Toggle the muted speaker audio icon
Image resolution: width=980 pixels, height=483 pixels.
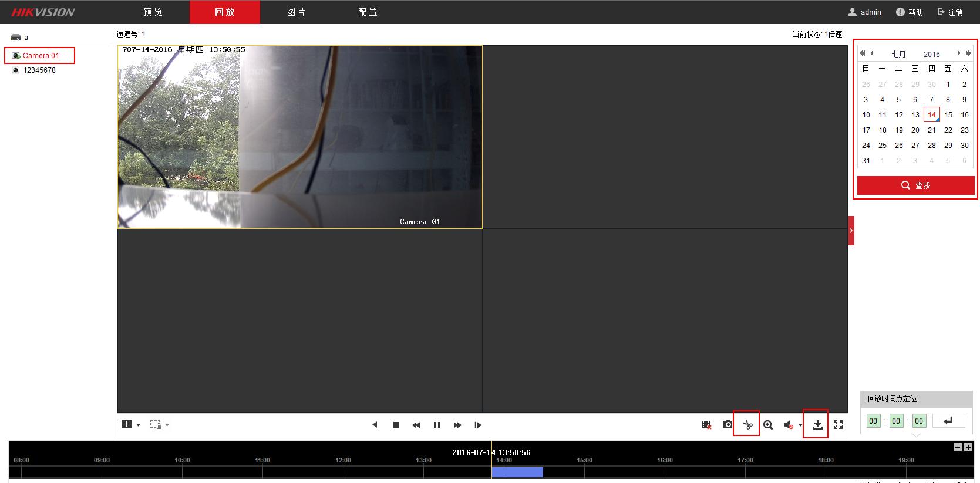(789, 424)
